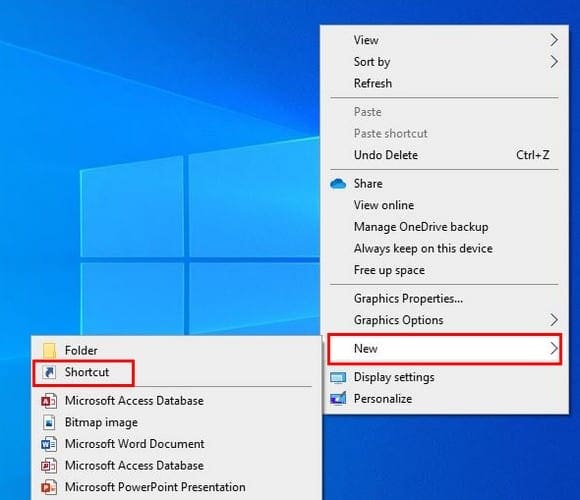Click the Display settings monitor icon
Viewport: 580px width, 500px height.
click(338, 378)
